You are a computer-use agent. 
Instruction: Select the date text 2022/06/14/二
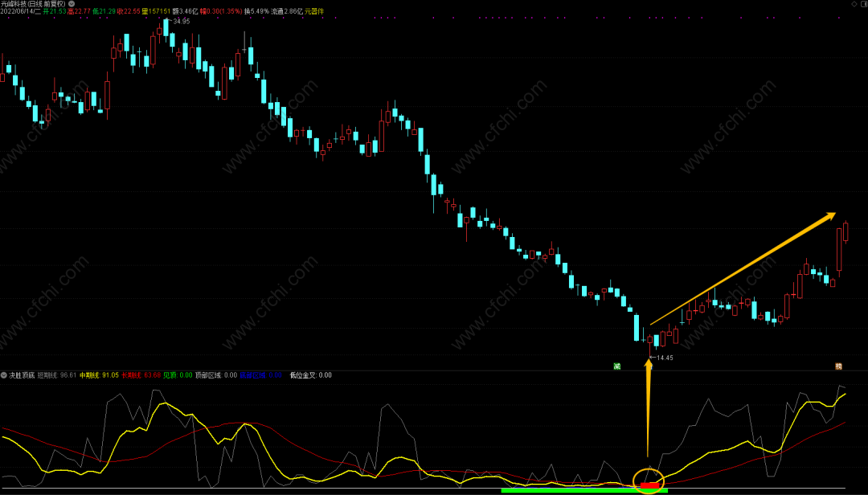pos(21,11)
